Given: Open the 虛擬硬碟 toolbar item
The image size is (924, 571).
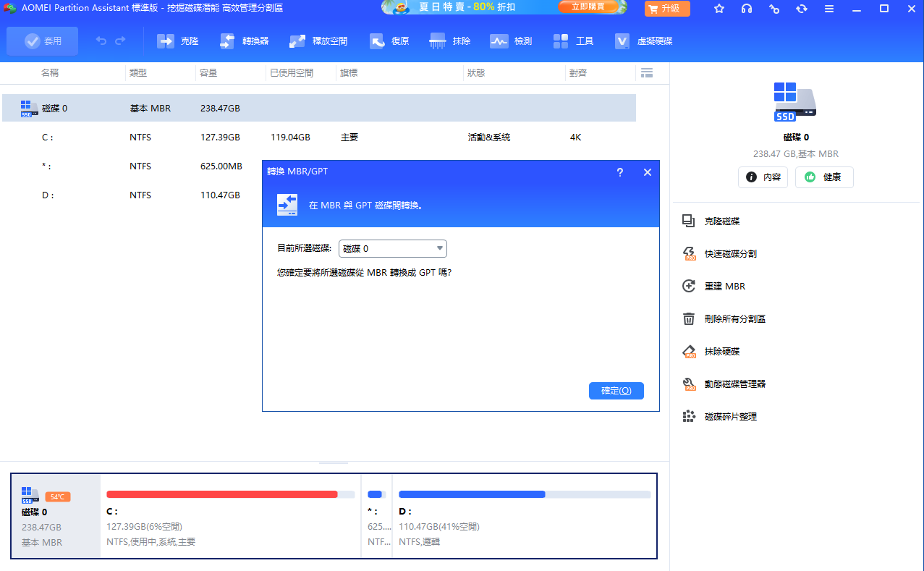Looking at the screenshot, I should point(643,41).
